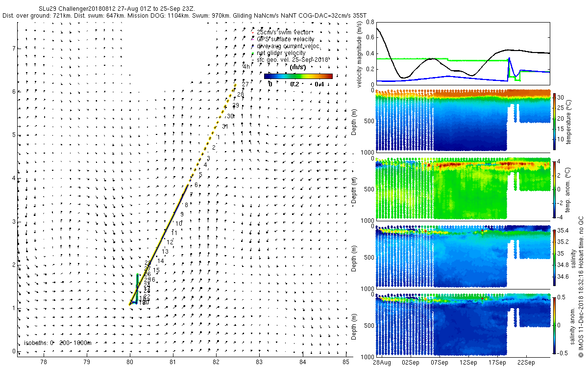Click day label "31" along the glider track
This screenshot has width=588, height=368.
[x=225, y=127]
